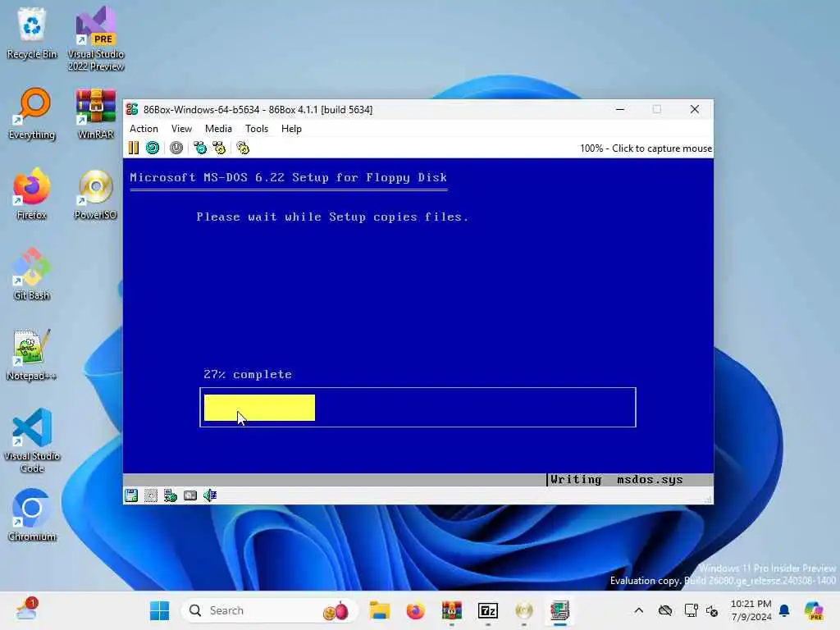Pause the 86Box emulation
The image size is (840, 630).
(x=134, y=148)
